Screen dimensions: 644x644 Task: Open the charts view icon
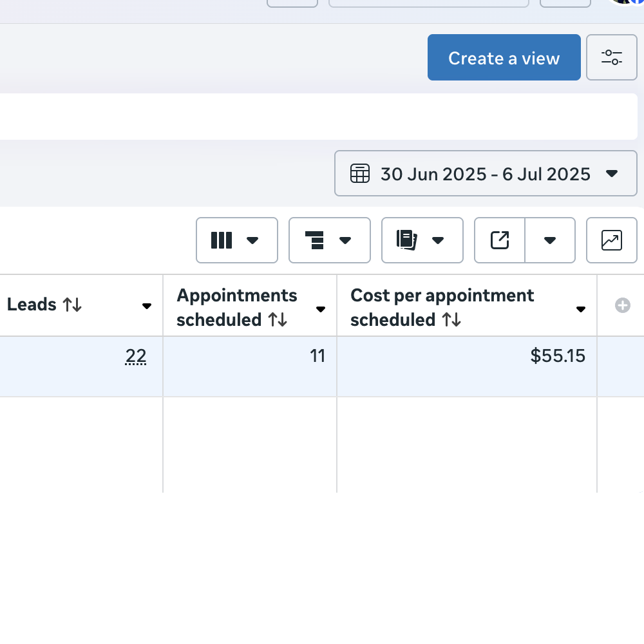pyautogui.click(x=612, y=240)
